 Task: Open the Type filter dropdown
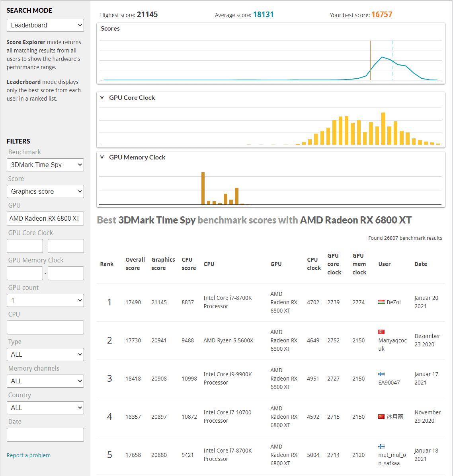coord(45,354)
